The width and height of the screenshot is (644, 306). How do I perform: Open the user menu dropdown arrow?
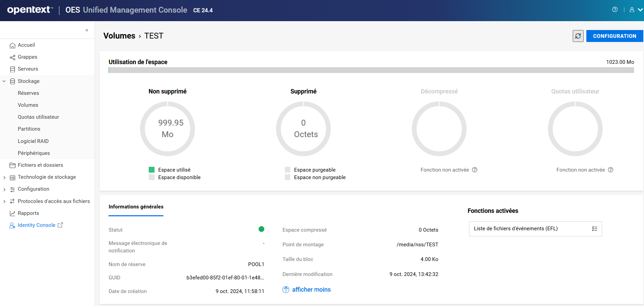640,10
